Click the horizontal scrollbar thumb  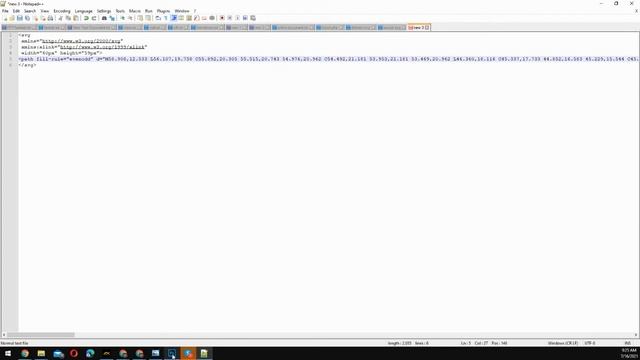tap(41, 335)
